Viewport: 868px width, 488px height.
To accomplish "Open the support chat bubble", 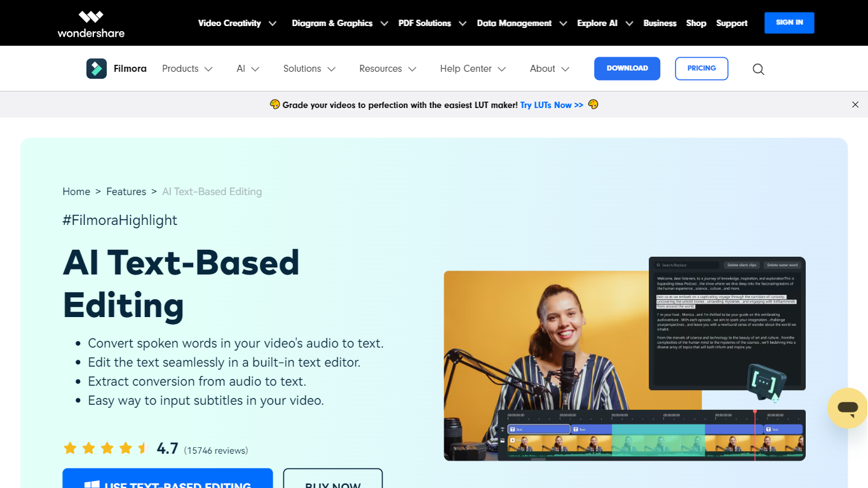I will 848,409.
